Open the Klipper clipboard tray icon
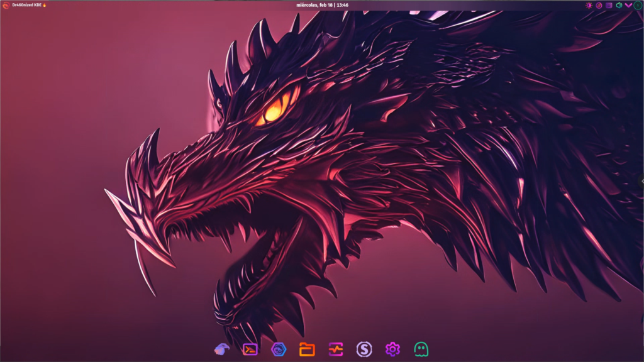Image resolution: width=644 pixels, height=362 pixels. [608, 5]
